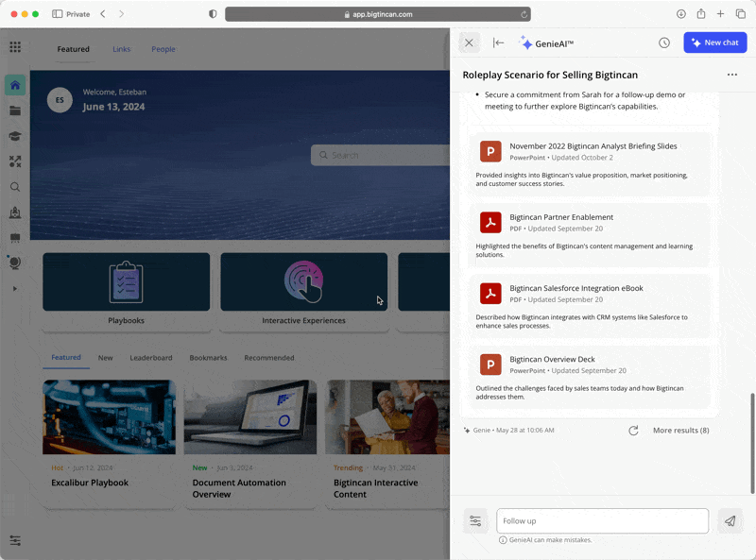Click the Search box on the banner
This screenshot has height=560, width=756.
381,155
